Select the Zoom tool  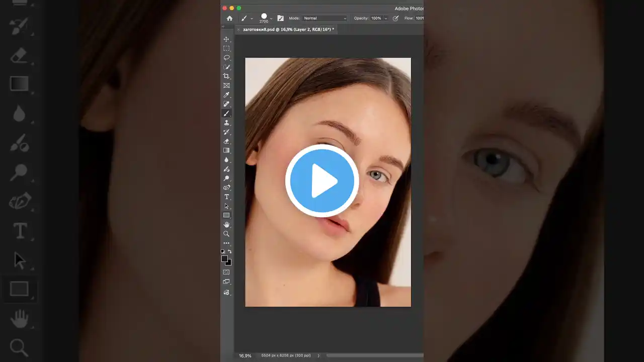point(226,233)
